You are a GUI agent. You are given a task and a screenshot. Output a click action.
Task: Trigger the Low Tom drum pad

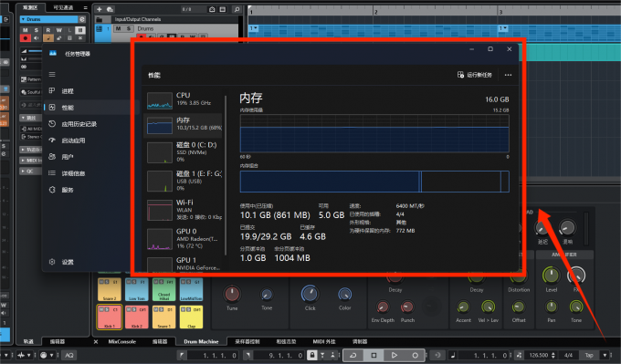point(137,289)
